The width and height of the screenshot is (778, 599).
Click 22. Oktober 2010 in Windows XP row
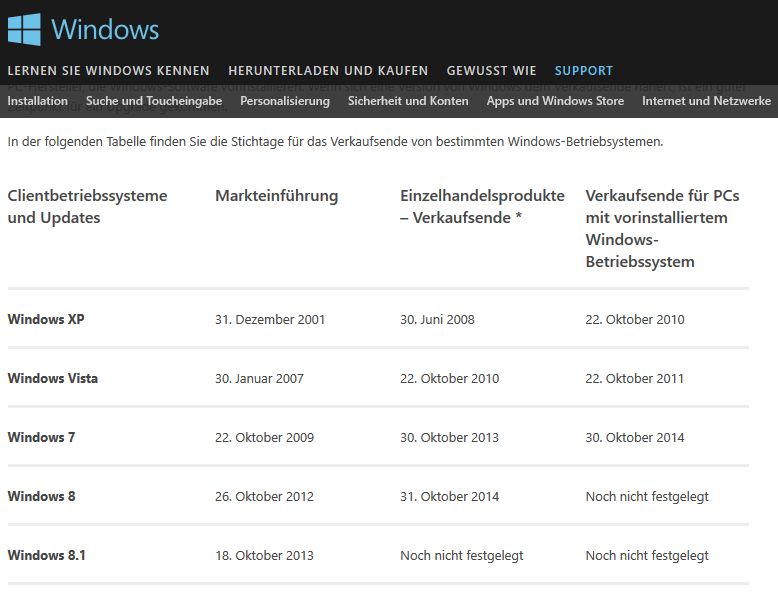pyautogui.click(x=635, y=320)
